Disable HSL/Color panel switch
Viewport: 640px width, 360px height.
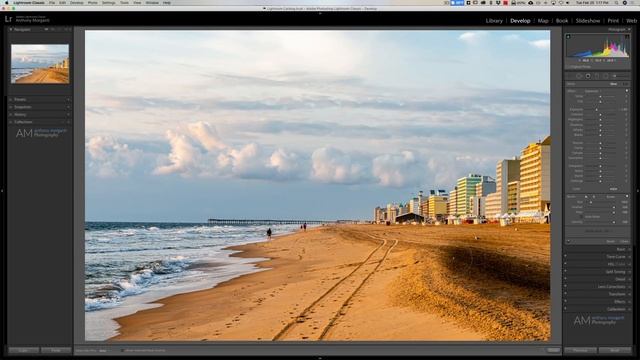566,264
